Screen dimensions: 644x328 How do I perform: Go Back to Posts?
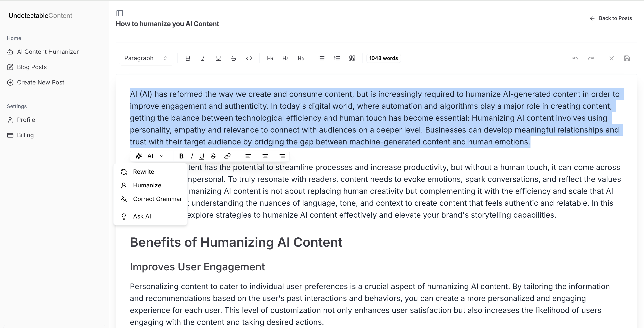tap(611, 18)
